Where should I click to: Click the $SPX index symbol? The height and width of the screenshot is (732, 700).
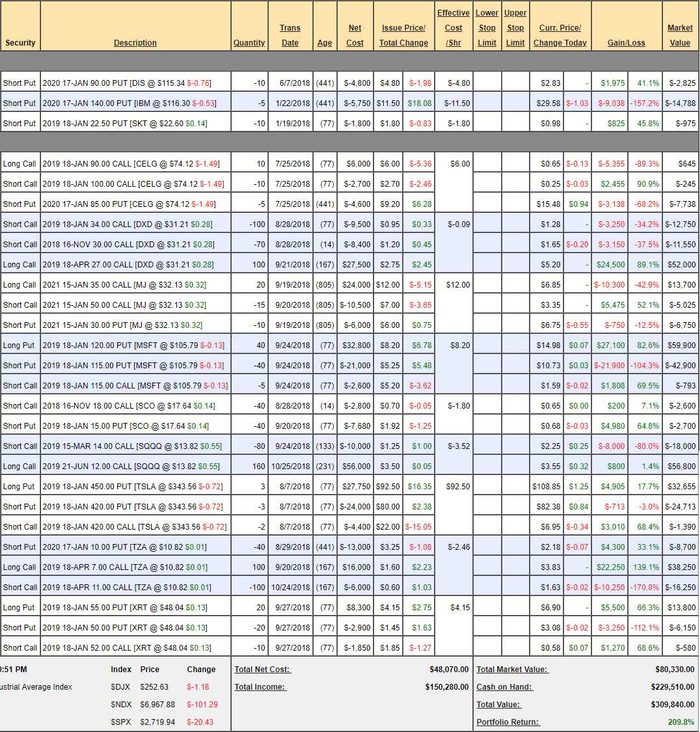point(121,722)
